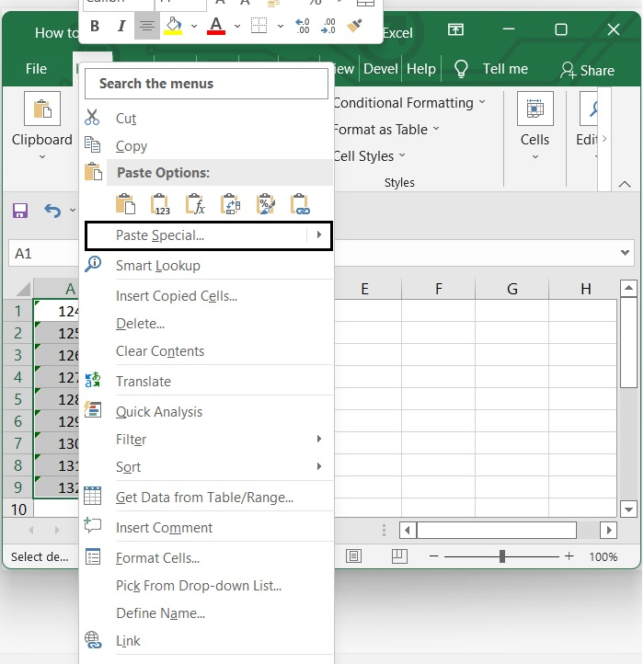Open Cell Styles dropdown
Screen dimensions: 644x664
point(370,155)
